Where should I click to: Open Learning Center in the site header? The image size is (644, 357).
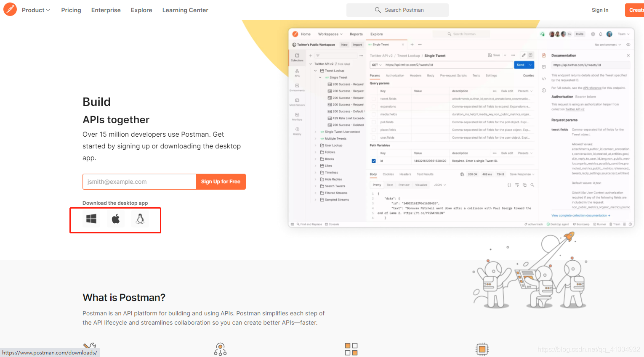[185, 10]
